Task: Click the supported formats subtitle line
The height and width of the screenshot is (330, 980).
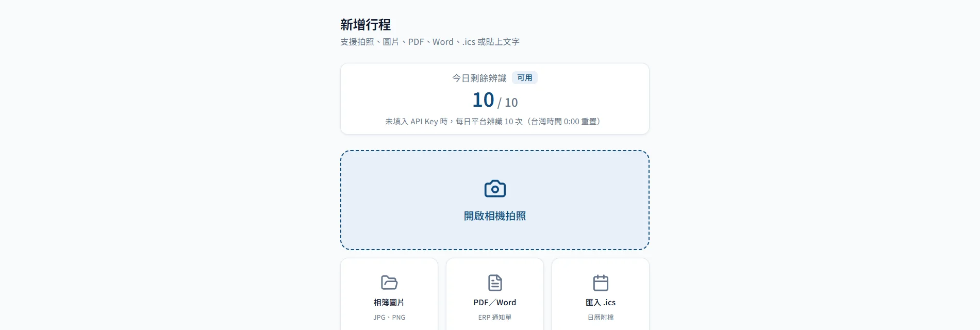Action: tap(430, 42)
